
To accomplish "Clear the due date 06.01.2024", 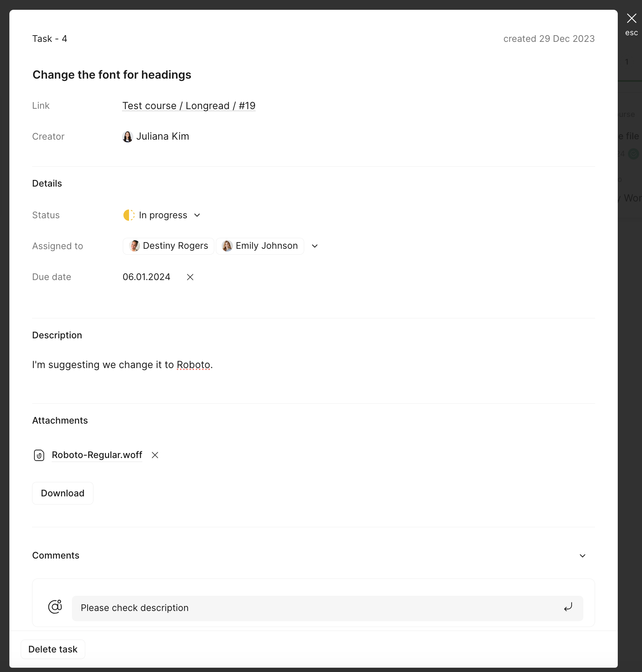I will (x=190, y=277).
